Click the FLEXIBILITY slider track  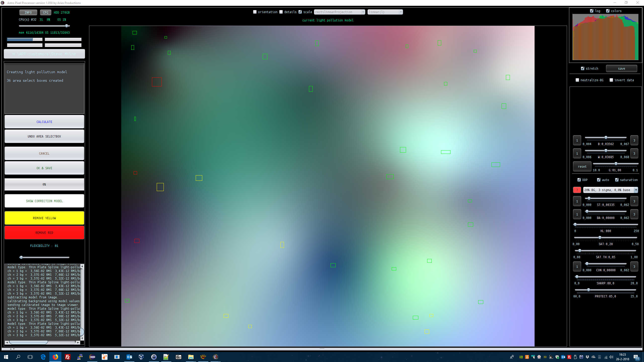click(44, 257)
